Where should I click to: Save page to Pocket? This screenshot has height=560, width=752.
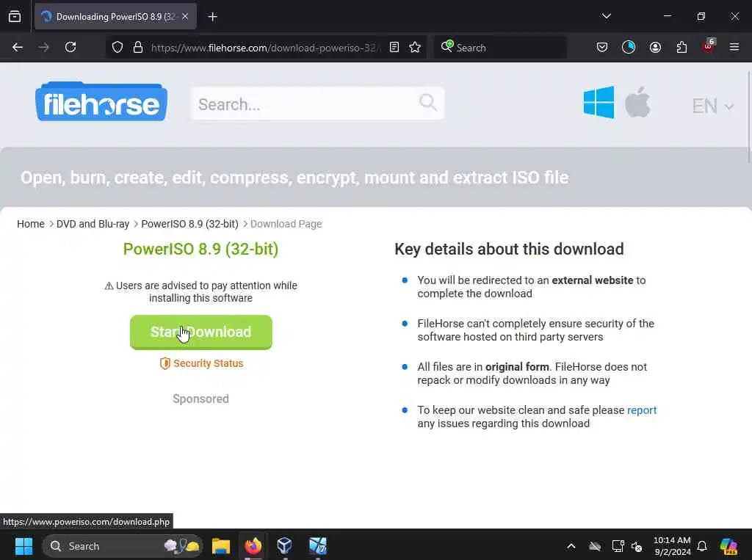[602, 48]
